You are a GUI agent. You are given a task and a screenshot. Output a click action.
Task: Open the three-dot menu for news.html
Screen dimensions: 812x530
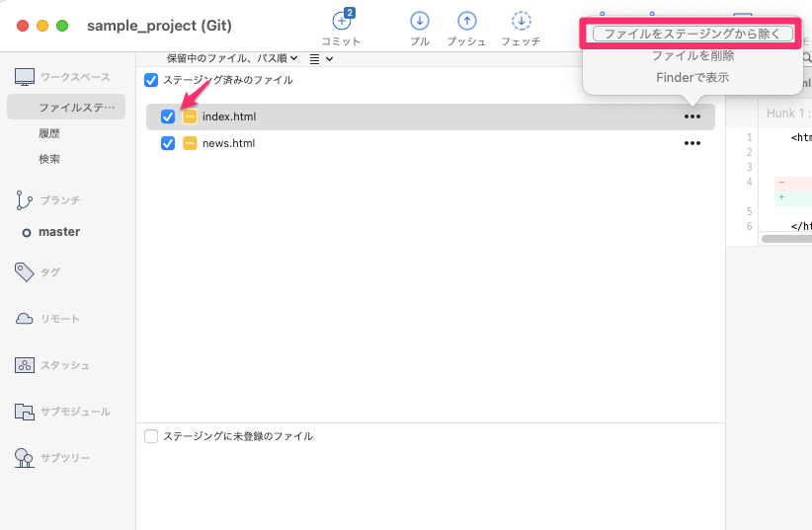click(692, 143)
